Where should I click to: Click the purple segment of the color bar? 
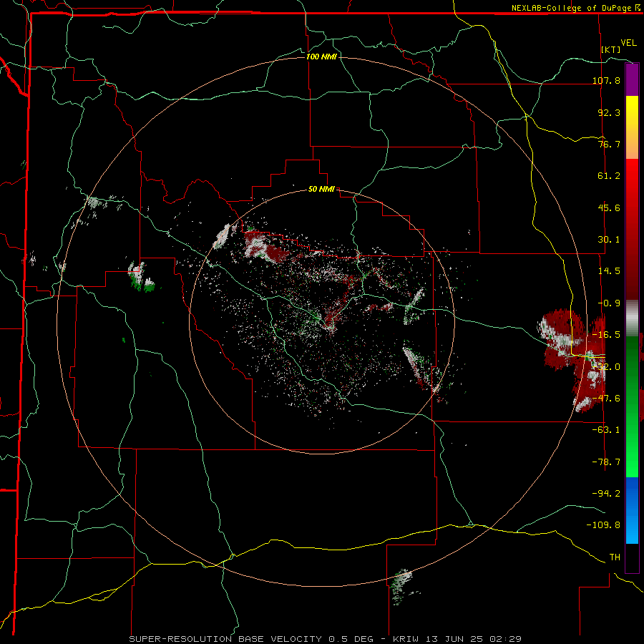coord(632,80)
